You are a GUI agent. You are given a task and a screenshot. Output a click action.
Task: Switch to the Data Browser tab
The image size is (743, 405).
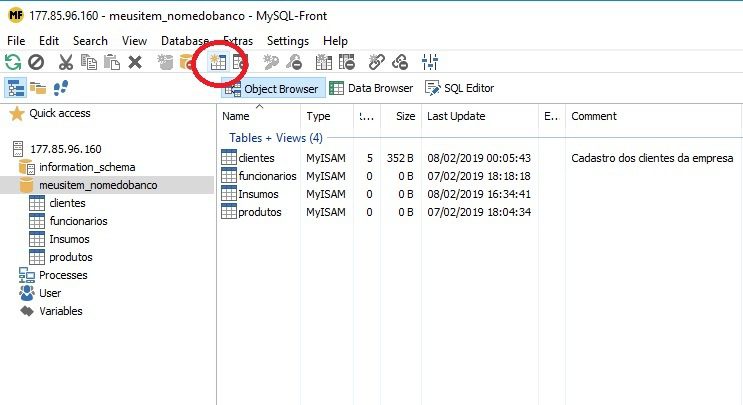click(x=371, y=88)
